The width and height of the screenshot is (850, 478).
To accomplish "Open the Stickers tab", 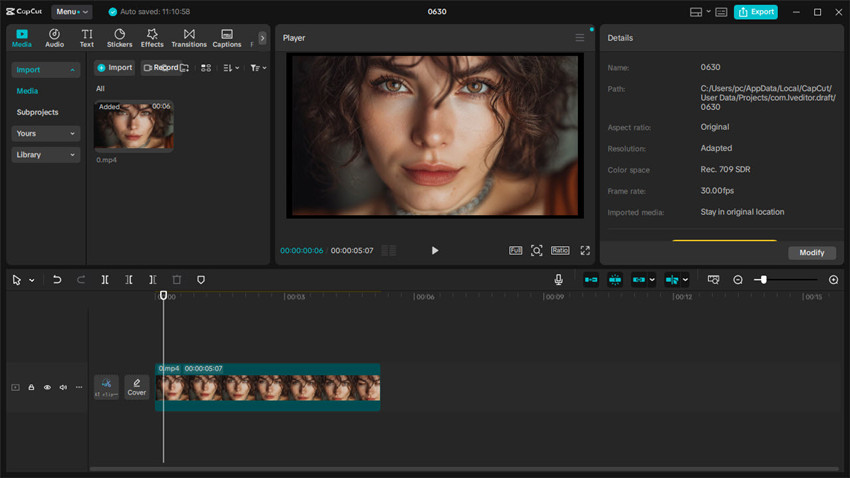I will [x=119, y=38].
